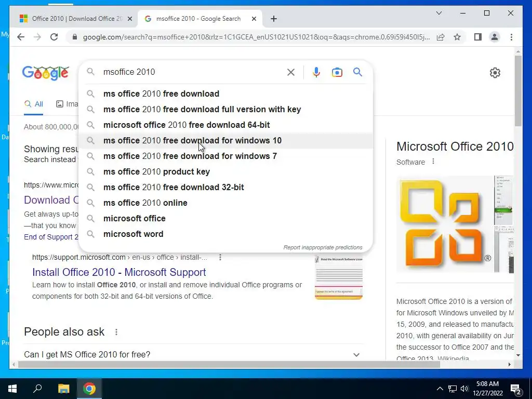Viewport: 532px width, 399px height.
Task: Open more options beside Software label
Action: coord(433,162)
